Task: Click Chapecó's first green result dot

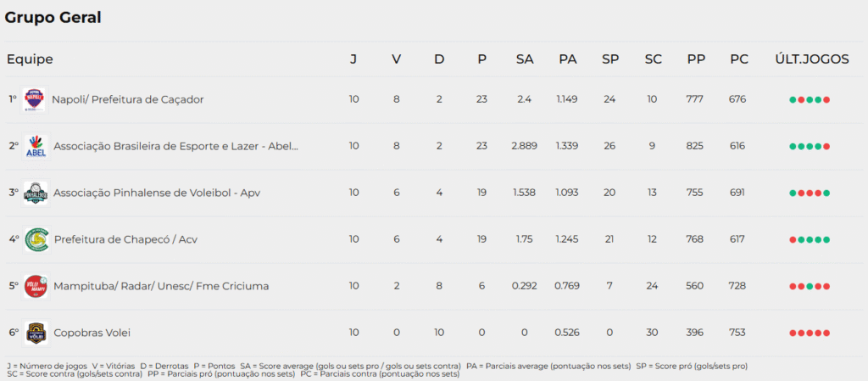Action: [793, 240]
